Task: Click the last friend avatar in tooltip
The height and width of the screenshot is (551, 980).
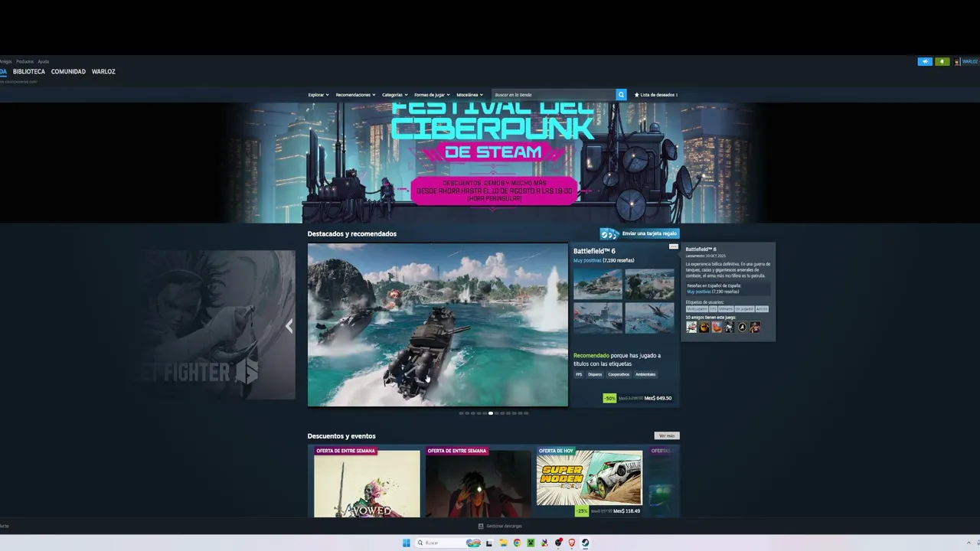Action: pos(755,327)
